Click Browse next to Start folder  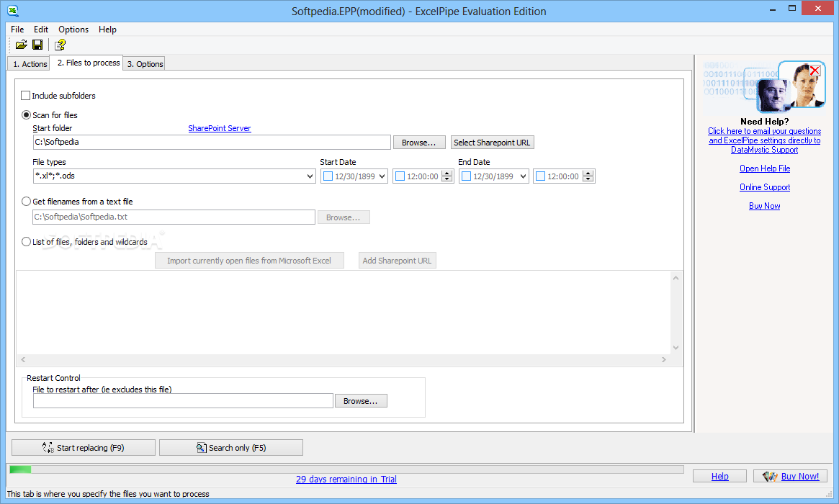[419, 143]
